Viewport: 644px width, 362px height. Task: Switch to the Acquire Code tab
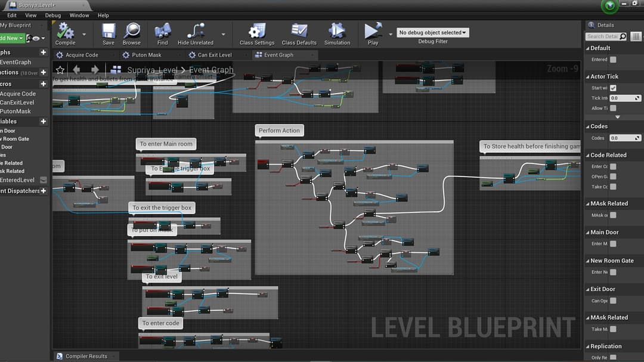82,55
